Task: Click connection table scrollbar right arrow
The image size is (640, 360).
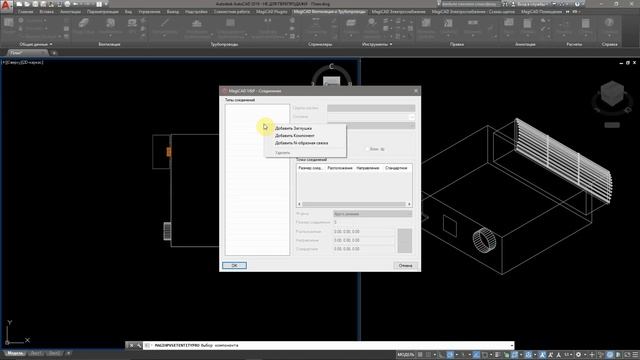Action: pyautogui.click(x=409, y=204)
